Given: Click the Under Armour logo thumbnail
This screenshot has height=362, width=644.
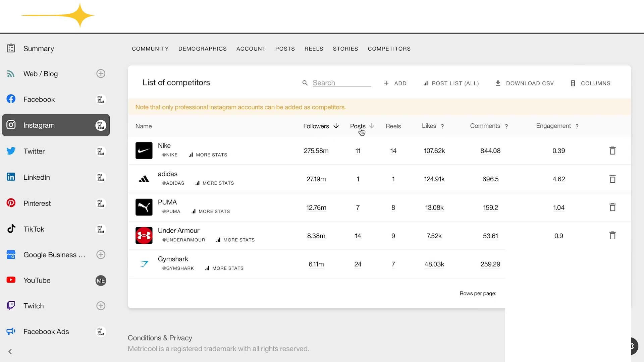Looking at the screenshot, I should [144, 235].
